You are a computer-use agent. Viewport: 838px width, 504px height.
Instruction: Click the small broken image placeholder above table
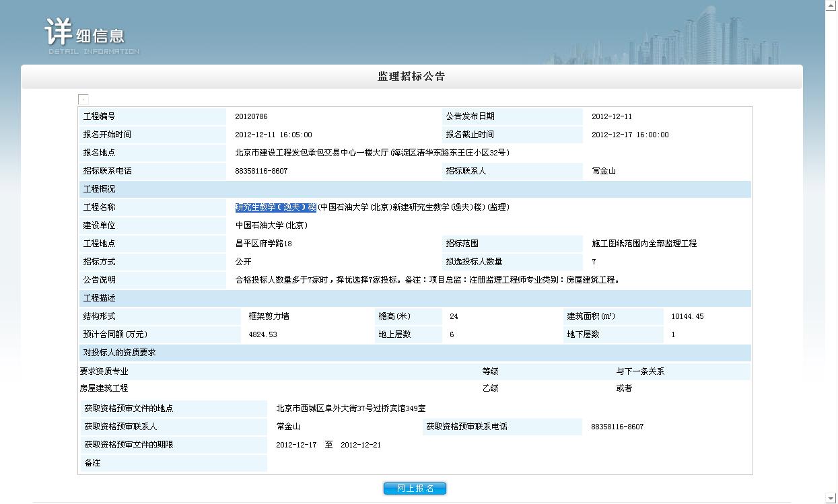tap(83, 100)
